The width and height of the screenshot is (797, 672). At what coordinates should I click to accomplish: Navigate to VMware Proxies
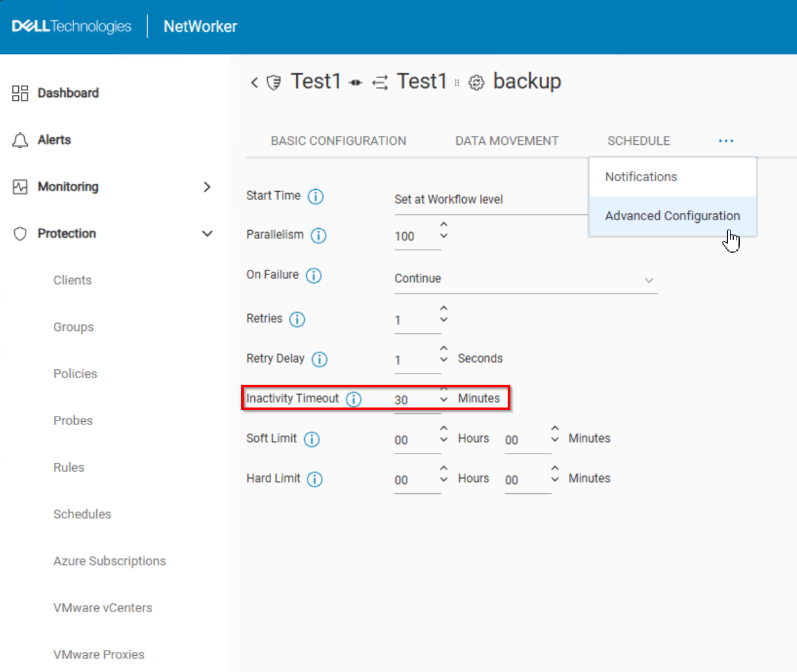pyautogui.click(x=99, y=654)
